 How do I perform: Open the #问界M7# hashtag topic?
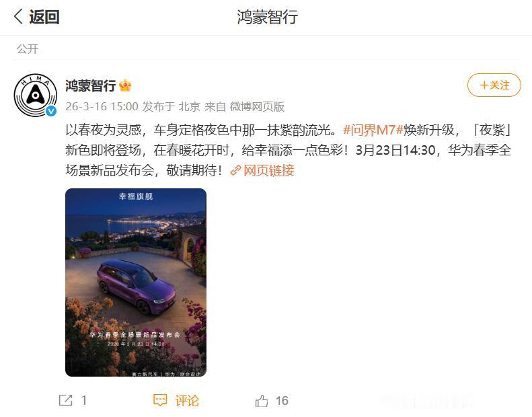coord(373,130)
